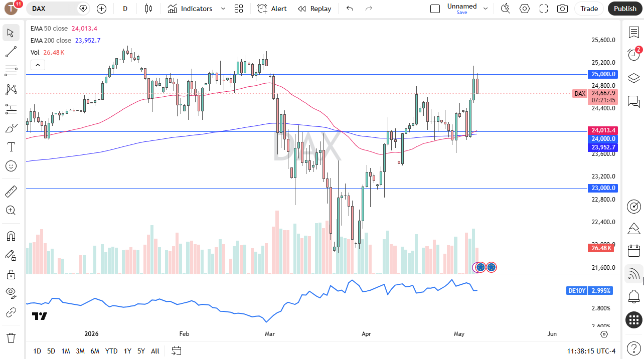Open the products grid dots menu
Screen dimensions: 644x359
634,319
